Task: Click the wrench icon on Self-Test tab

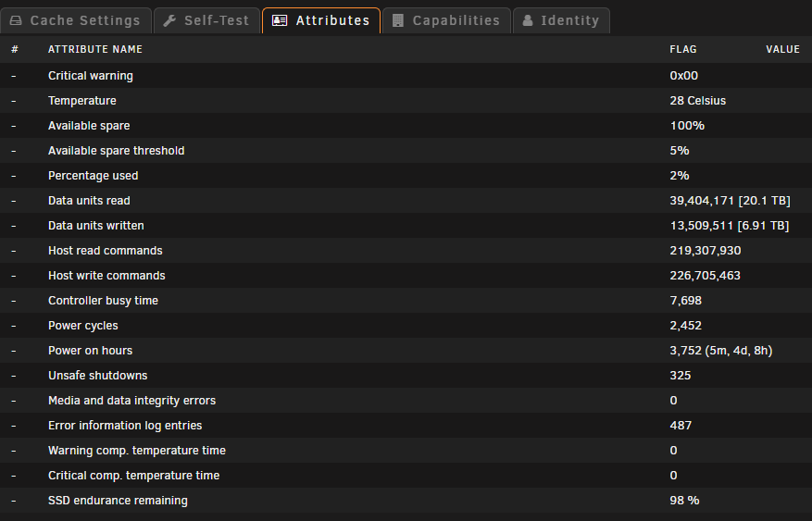Action: (169, 20)
